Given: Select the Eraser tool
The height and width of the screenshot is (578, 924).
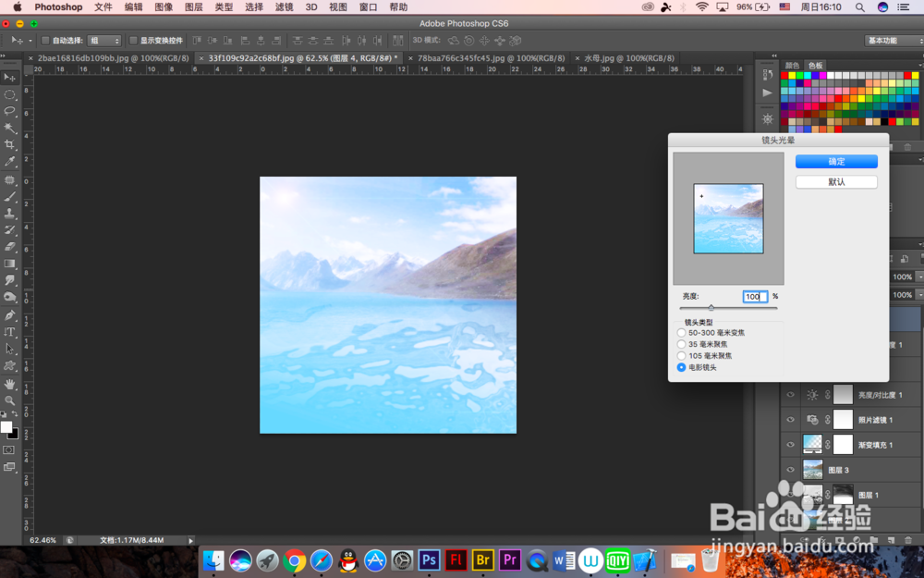Looking at the screenshot, I should (x=9, y=247).
